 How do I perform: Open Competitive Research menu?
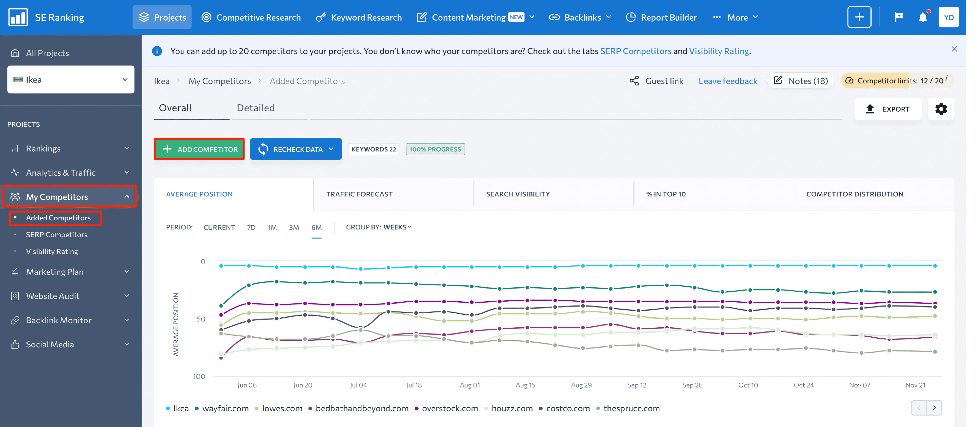coord(251,17)
